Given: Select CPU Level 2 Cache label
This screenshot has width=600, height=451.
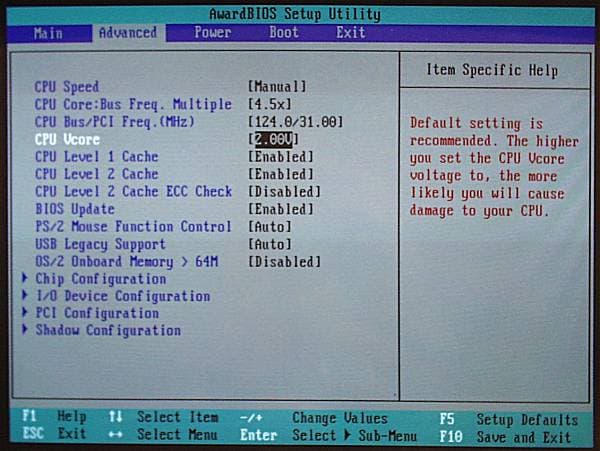Looking at the screenshot, I should click(x=96, y=174).
